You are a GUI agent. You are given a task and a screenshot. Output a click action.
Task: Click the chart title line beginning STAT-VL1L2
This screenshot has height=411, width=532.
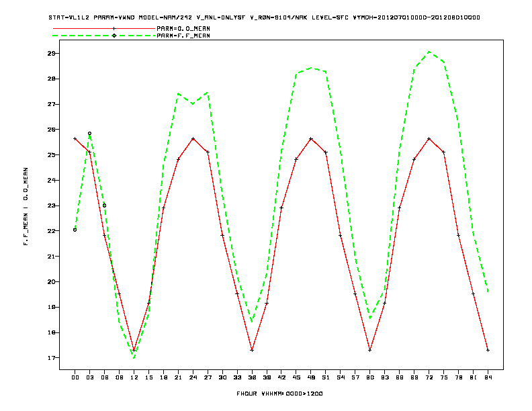pos(264,17)
